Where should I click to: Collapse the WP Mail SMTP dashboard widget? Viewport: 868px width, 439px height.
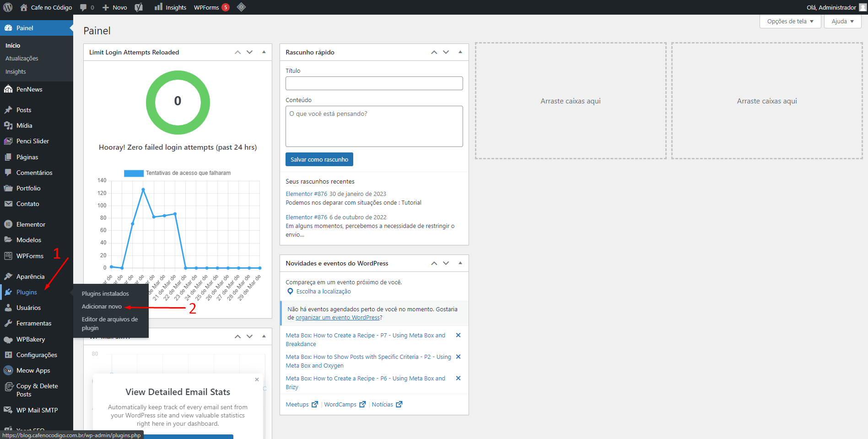click(x=264, y=336)
